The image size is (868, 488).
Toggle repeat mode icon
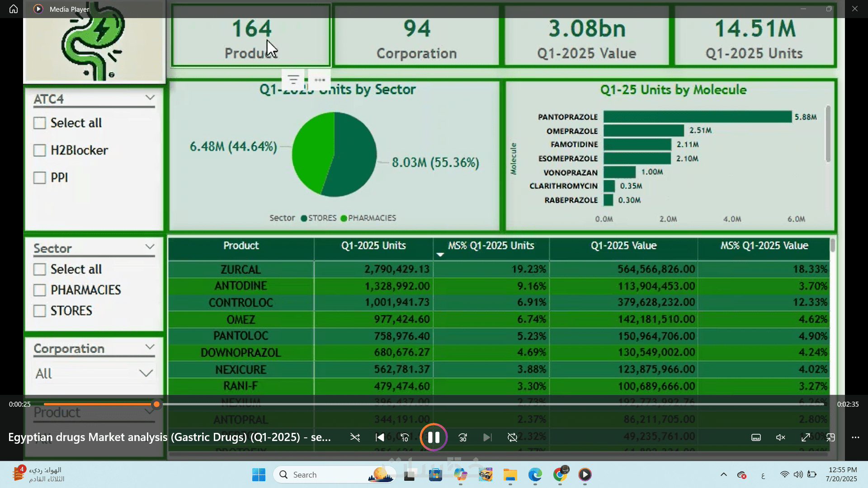click(x=512, y=437)
